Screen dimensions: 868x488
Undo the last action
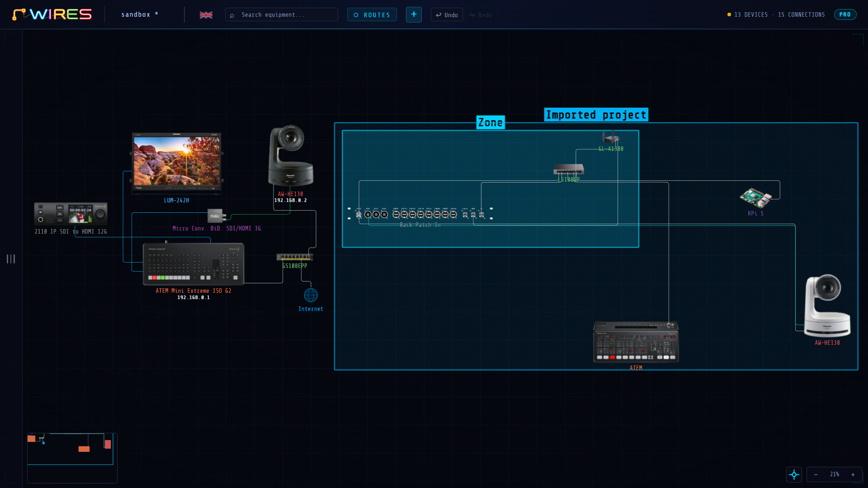click(x=447, y=15)
